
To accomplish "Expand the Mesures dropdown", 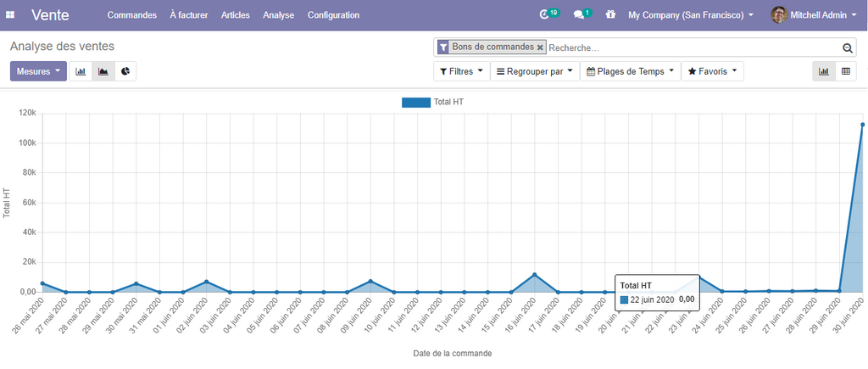I will click(x=38, y=71).
